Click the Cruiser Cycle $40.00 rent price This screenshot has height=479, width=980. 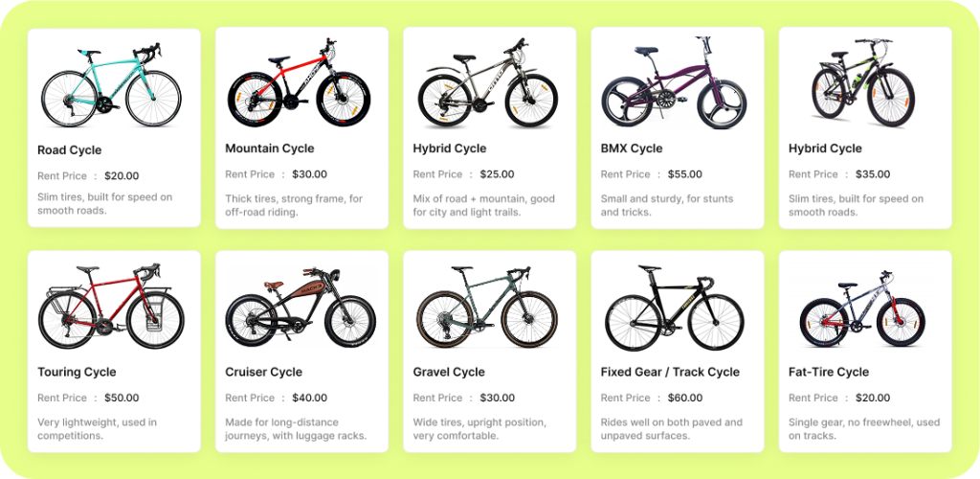coord(309,398)
